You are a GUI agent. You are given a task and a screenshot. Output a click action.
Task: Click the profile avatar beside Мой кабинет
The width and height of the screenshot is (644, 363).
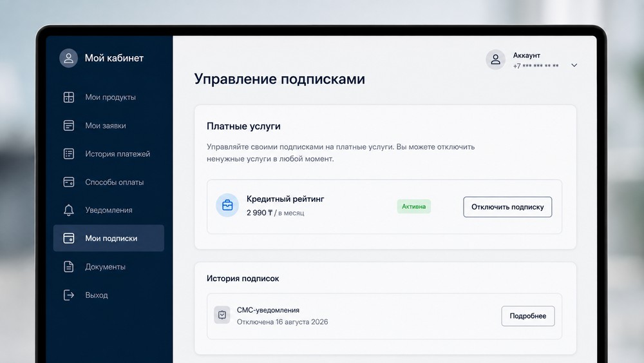69,58
